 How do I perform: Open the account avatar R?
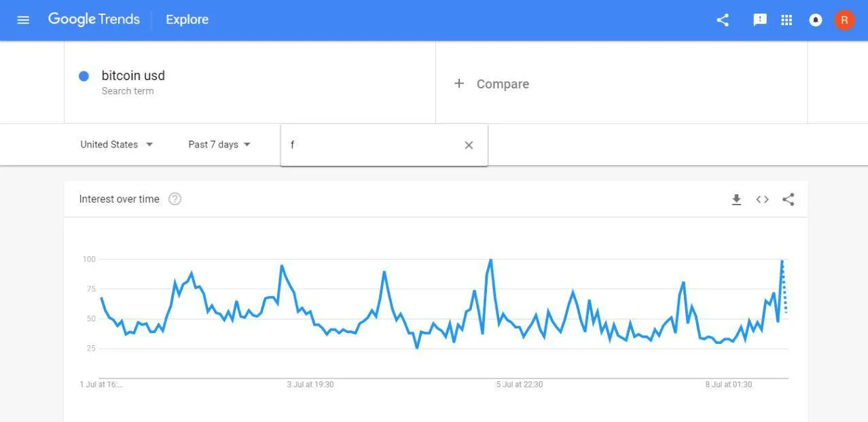point(844,20)
